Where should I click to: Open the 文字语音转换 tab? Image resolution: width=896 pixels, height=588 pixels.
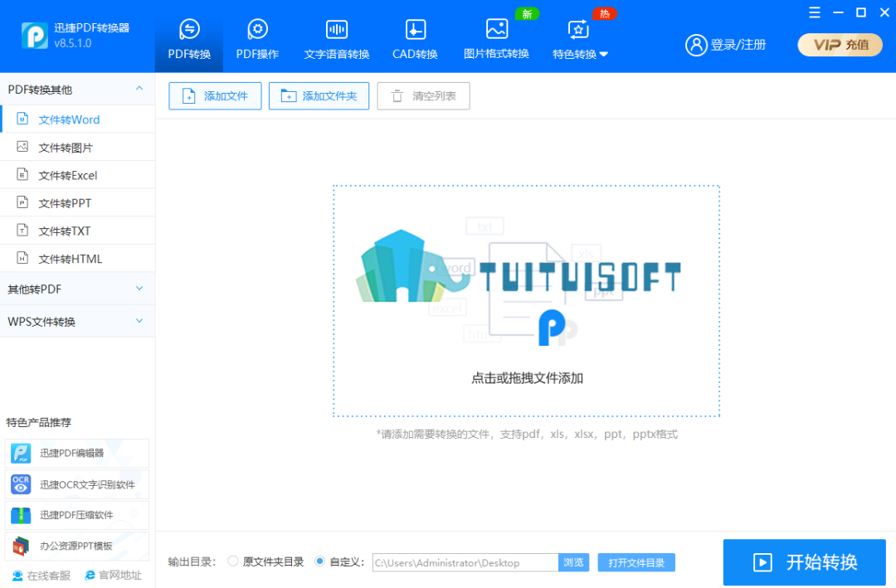click(337, 38)
